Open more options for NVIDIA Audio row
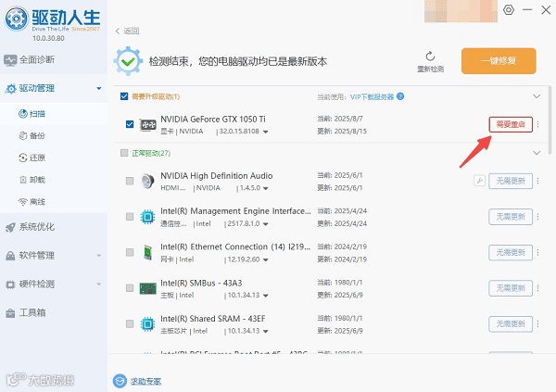 pyautogui.click(x=537, y=181)
